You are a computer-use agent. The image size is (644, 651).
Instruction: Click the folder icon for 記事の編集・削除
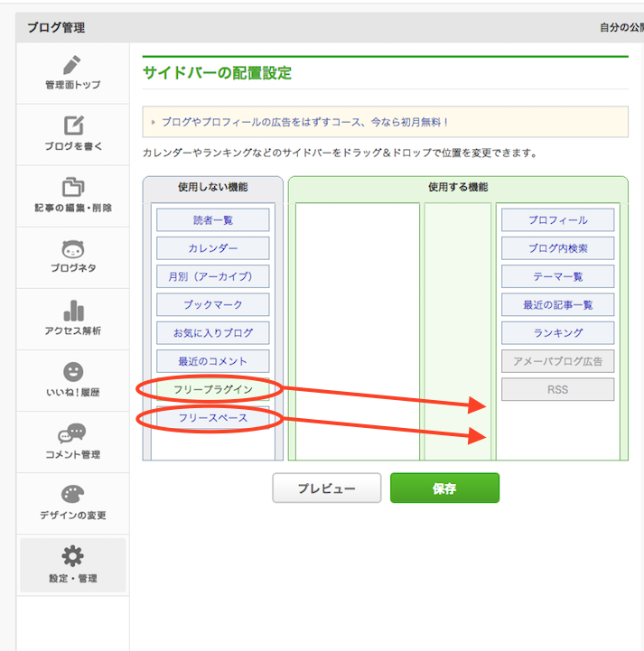73,187
